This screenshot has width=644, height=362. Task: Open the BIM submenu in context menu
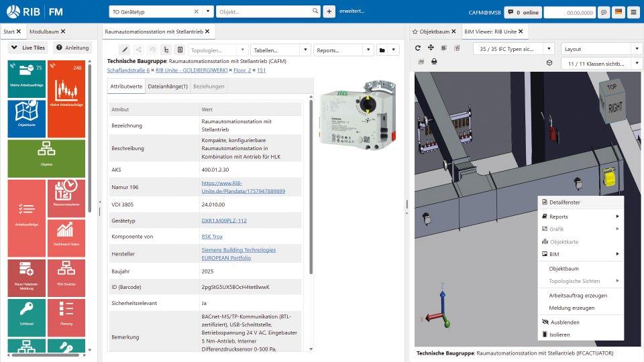[x=581, y=254]
